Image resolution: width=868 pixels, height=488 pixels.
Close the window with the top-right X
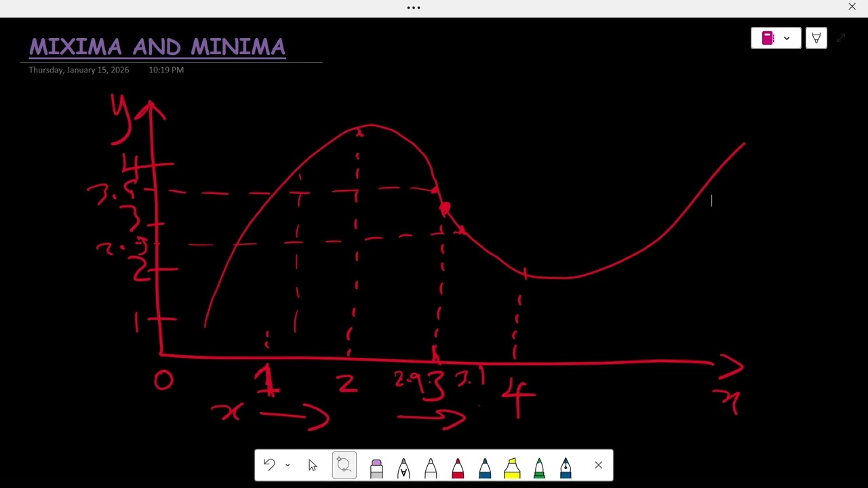[x=852, y=7]
